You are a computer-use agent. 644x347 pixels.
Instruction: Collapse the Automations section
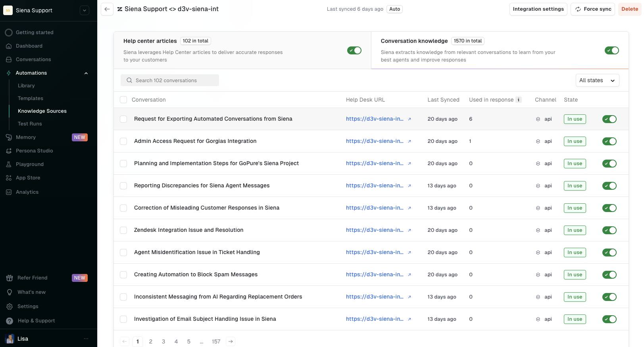point(86,73)
